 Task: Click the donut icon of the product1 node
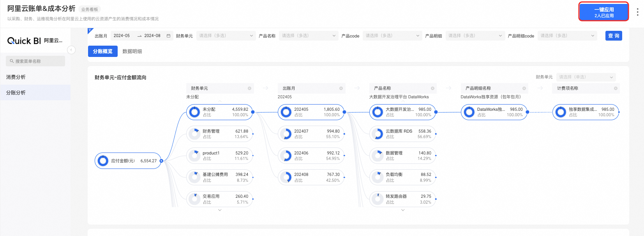point(194,156)
